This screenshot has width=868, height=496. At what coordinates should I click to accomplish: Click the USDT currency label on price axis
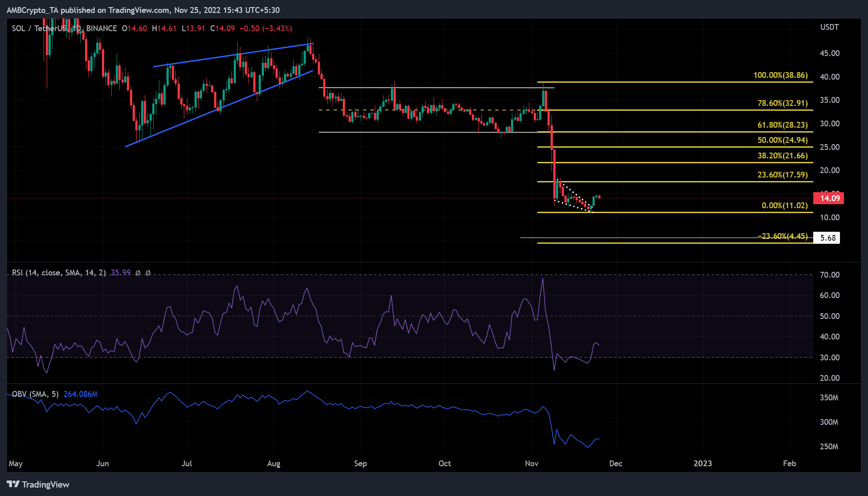[829, 27]
